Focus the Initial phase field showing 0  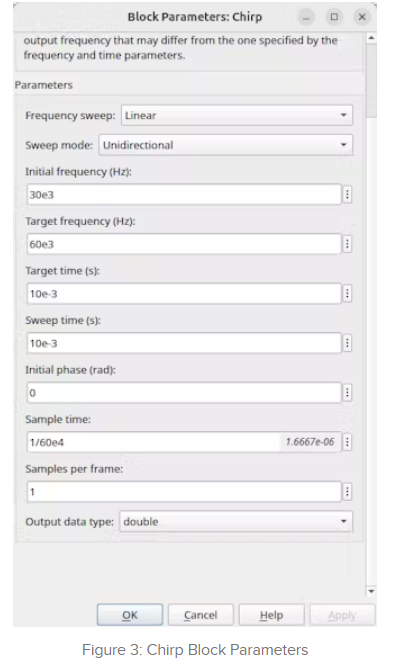click(x=184, y=393)
